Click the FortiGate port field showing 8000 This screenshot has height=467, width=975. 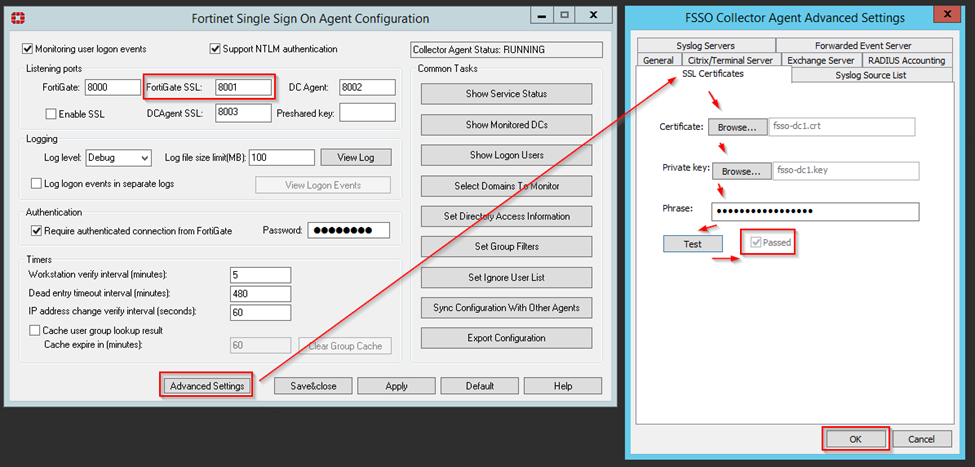click(113, 88)
